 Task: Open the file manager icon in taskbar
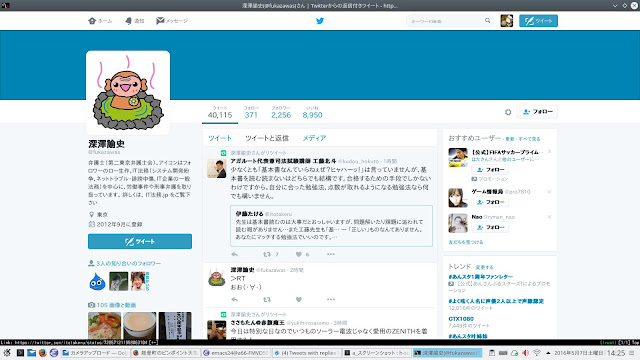point(31,353)
